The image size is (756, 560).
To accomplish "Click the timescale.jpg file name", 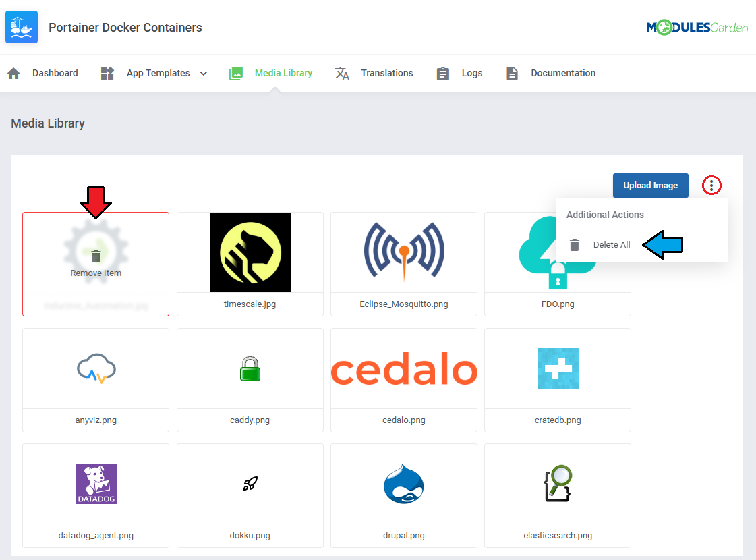I will (250, 304).
